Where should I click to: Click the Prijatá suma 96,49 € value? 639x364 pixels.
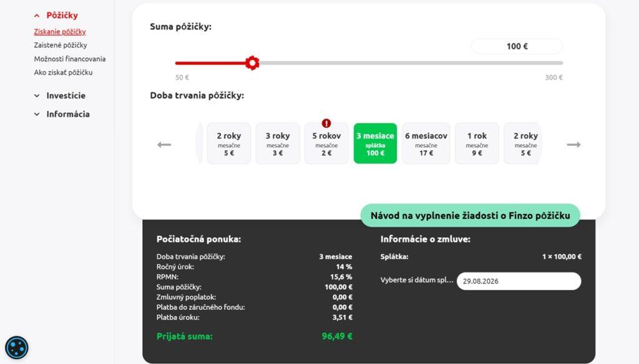click(337, 336)
